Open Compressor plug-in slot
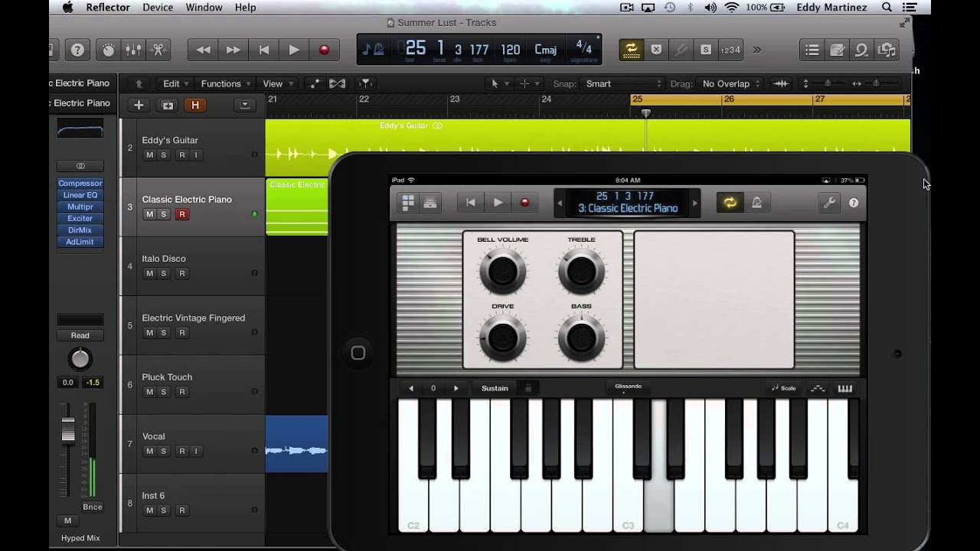The height and width of the screenshot is (551, 980). point(80,184)
